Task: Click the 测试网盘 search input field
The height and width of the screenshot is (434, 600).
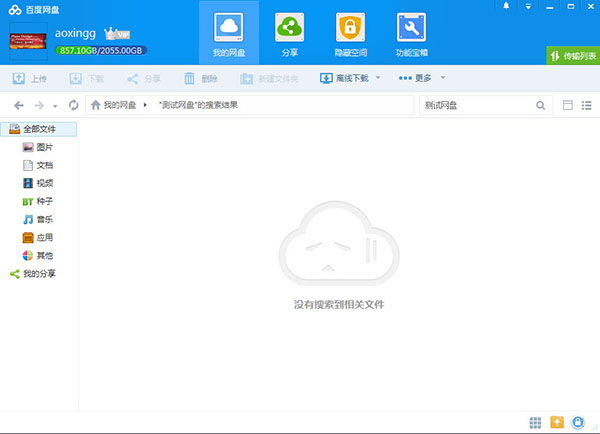Action: pyautogui.click(x=475, y=105)
